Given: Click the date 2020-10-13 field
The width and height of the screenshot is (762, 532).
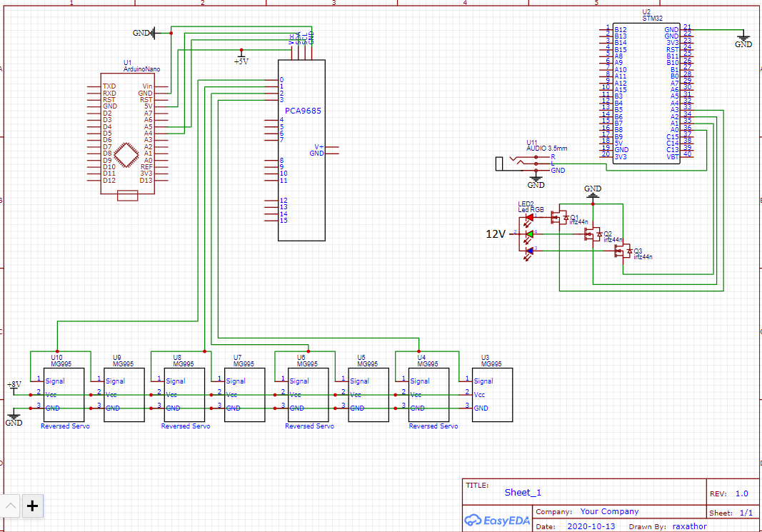Looking at the screenshot, I should (591, 527).
